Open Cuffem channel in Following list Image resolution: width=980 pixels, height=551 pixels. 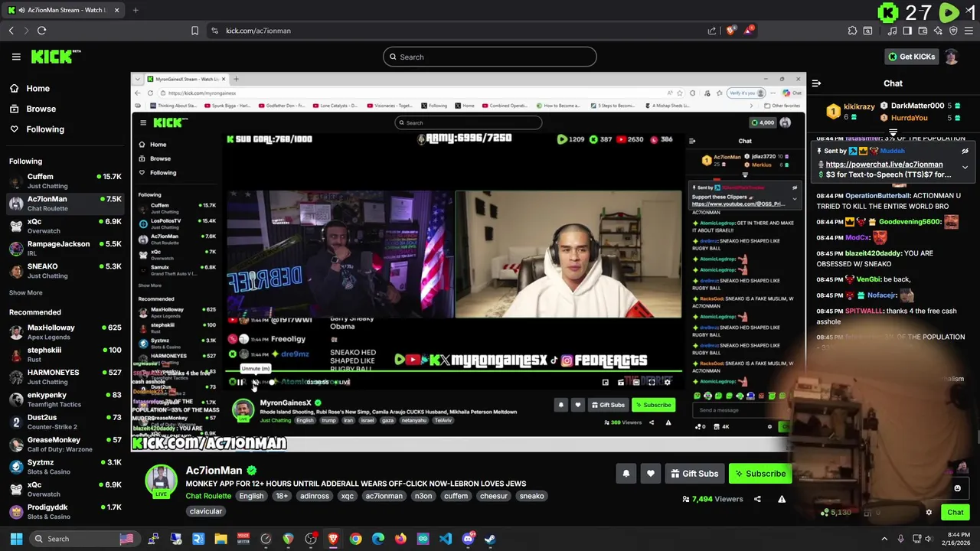pos(65,181)
